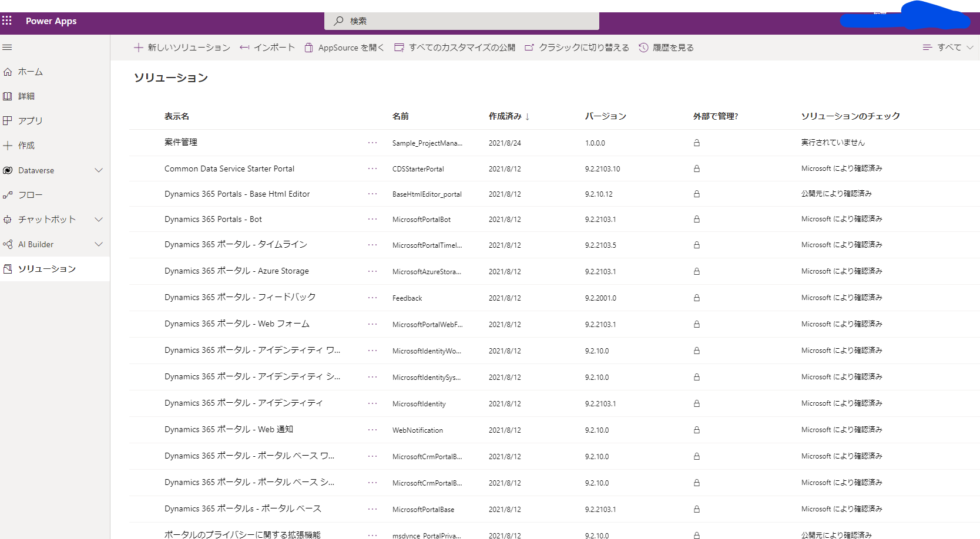Click the アプリ apps icon
The width and height of the screenshot is (980, 539).
tap(8, 120)
